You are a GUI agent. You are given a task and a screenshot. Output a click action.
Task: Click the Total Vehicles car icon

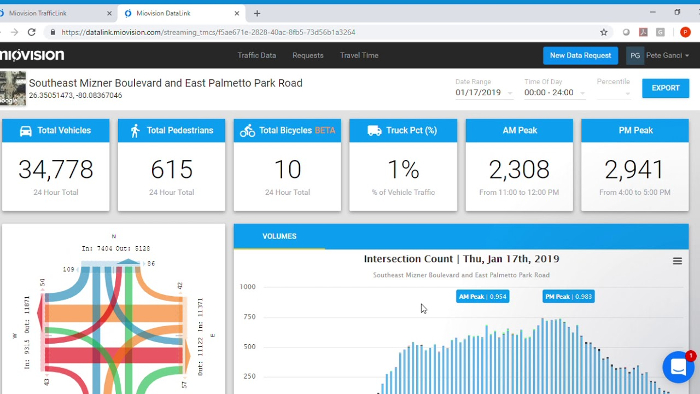point(25,131)
